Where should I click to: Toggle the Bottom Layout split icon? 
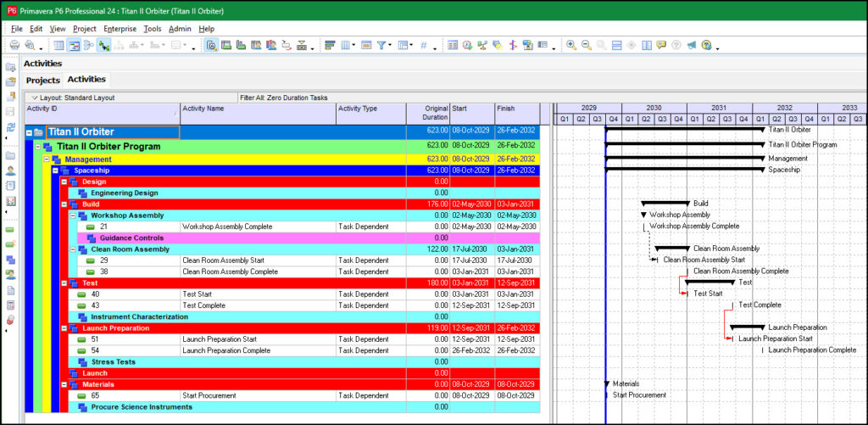point(616,46)
